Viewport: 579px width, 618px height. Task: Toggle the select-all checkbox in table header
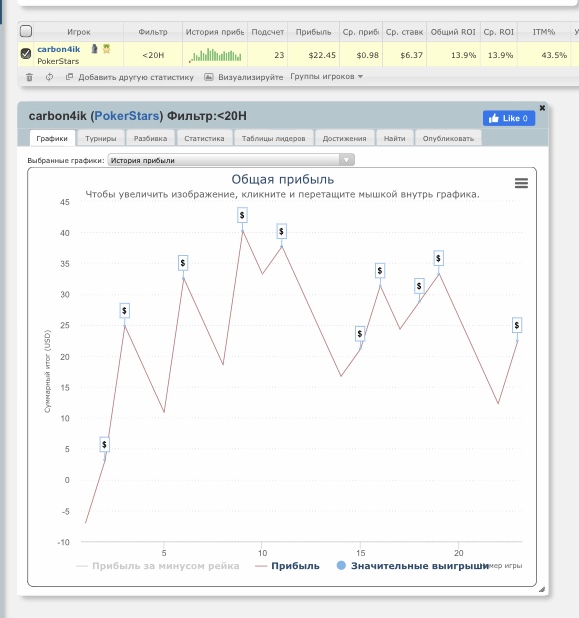(x=26, y=31)
